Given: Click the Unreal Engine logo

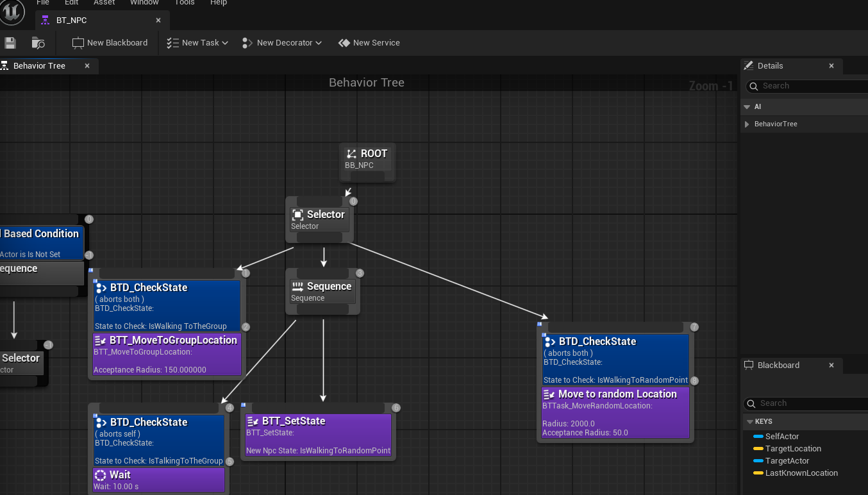Looking at the screenshot, I should pyautogui.click(x=12, y=12).
